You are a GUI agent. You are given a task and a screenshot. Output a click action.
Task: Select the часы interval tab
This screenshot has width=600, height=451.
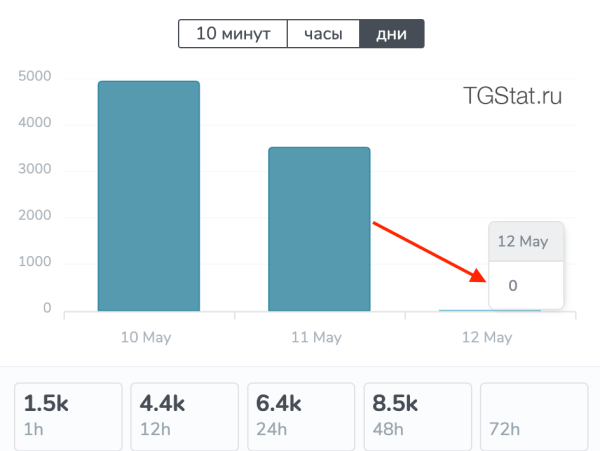point(325,34)
